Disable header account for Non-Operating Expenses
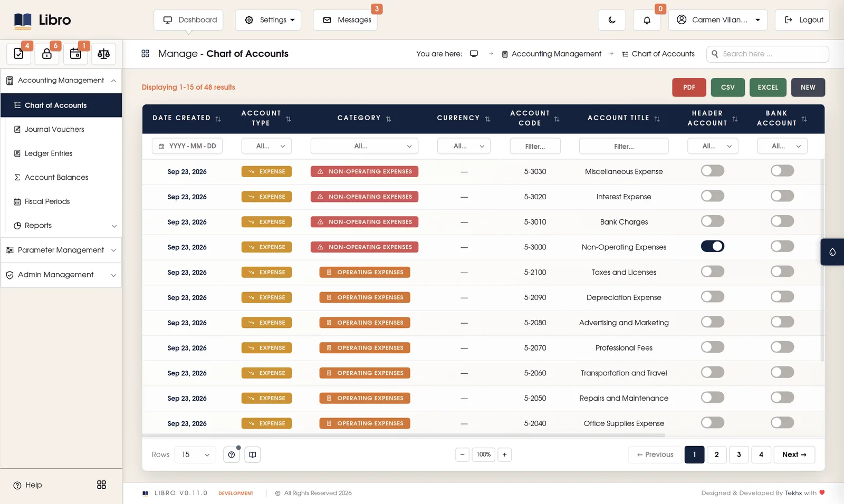The height and width of the screenshot is (504, 844). (x=713, y=246)
